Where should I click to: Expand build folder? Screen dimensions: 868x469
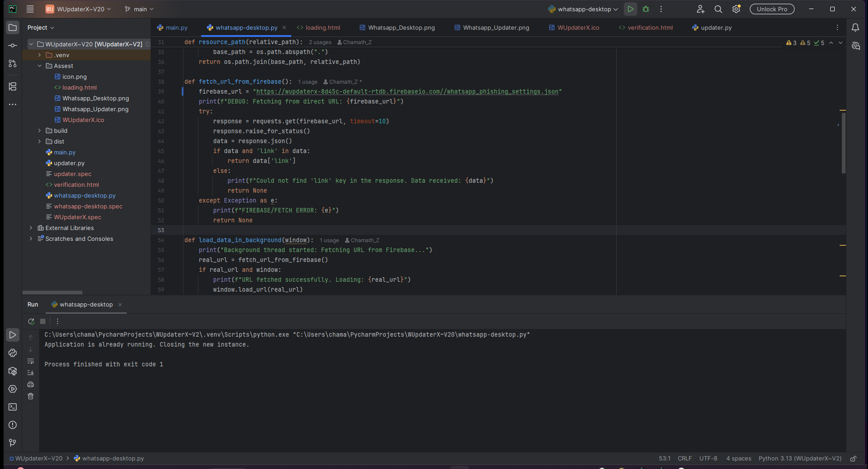tap(40, 131)
